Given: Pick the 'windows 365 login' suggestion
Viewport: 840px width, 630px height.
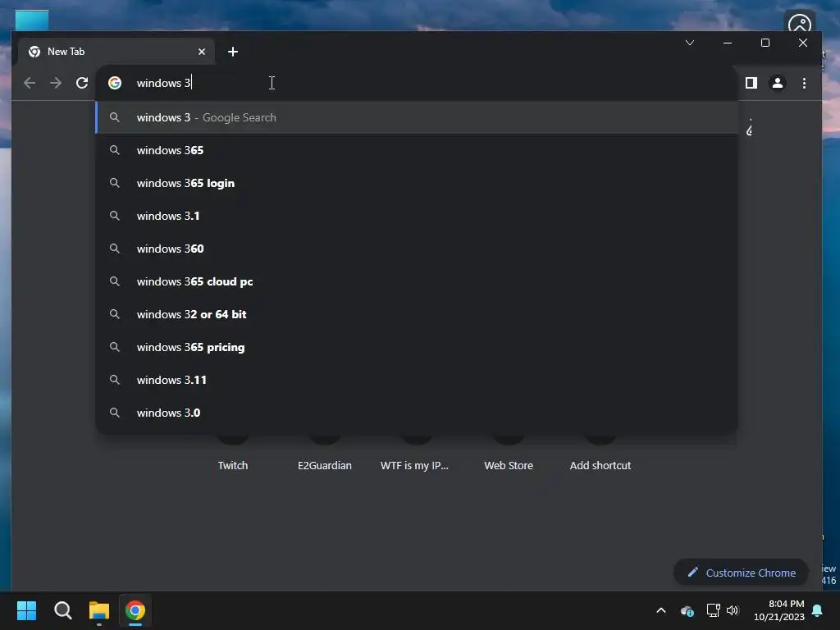Looking at the screenshot, I should 417,183.
